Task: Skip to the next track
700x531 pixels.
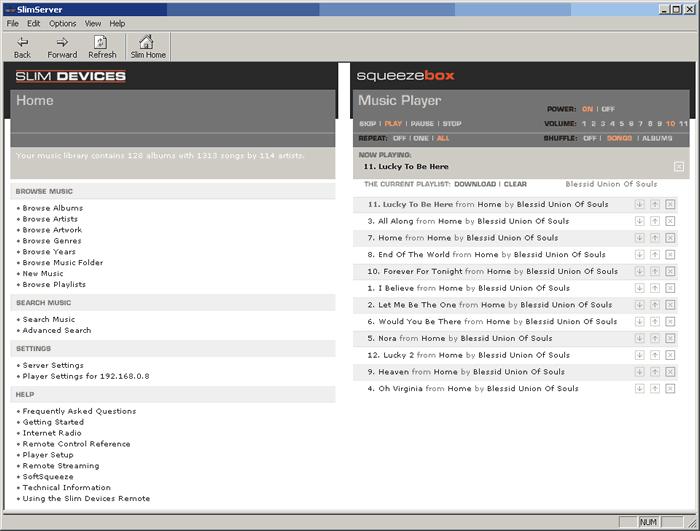Action: pos(367,124)
